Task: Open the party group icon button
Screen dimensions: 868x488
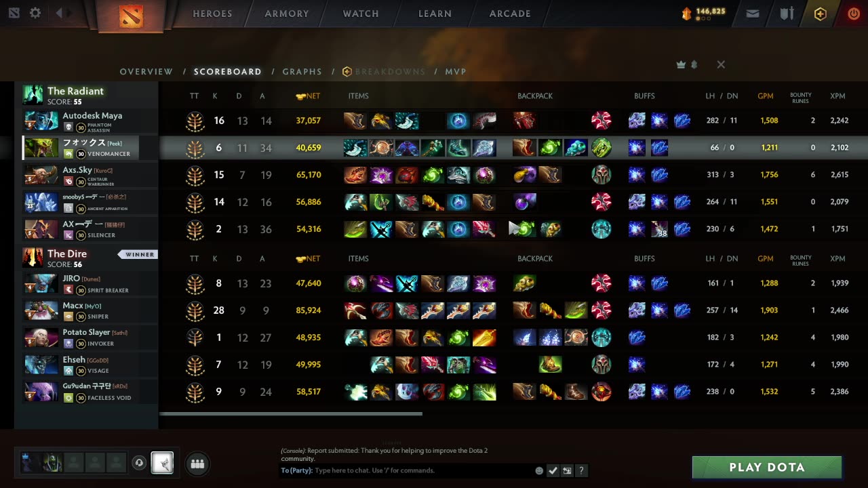Action: pos(197,464)
